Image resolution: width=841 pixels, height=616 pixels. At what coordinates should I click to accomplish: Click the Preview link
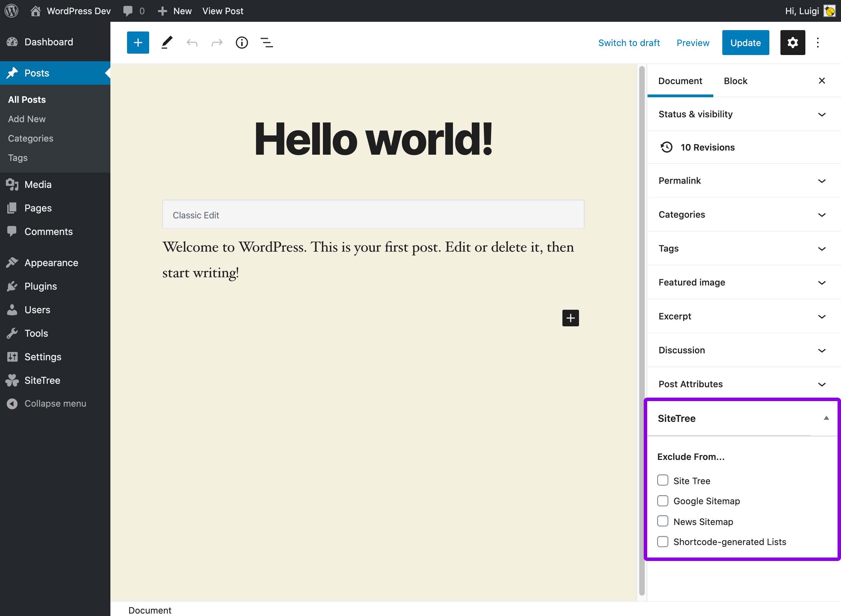[693, 43]
